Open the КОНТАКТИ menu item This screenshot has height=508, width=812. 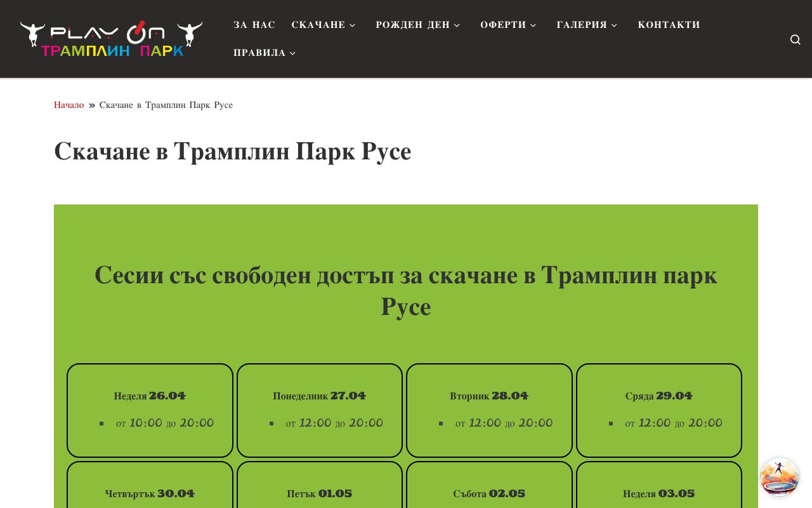[x=669, y=25]
